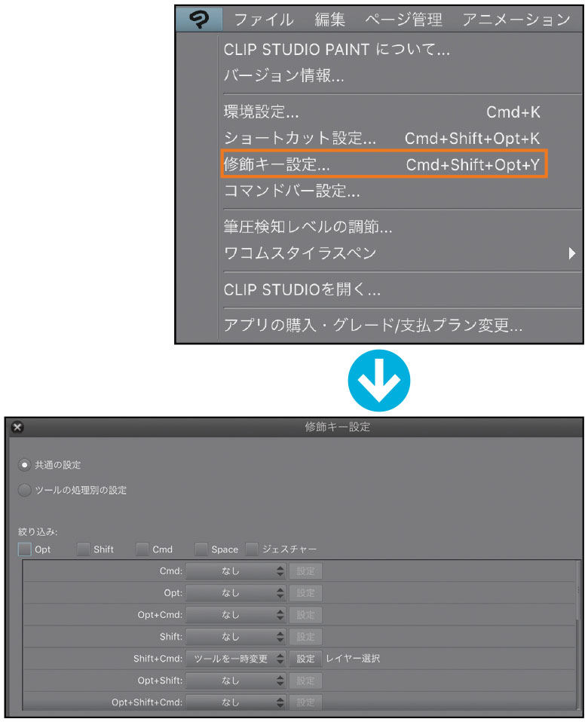
Task: Open the 編集 menu
Action: 329,20
